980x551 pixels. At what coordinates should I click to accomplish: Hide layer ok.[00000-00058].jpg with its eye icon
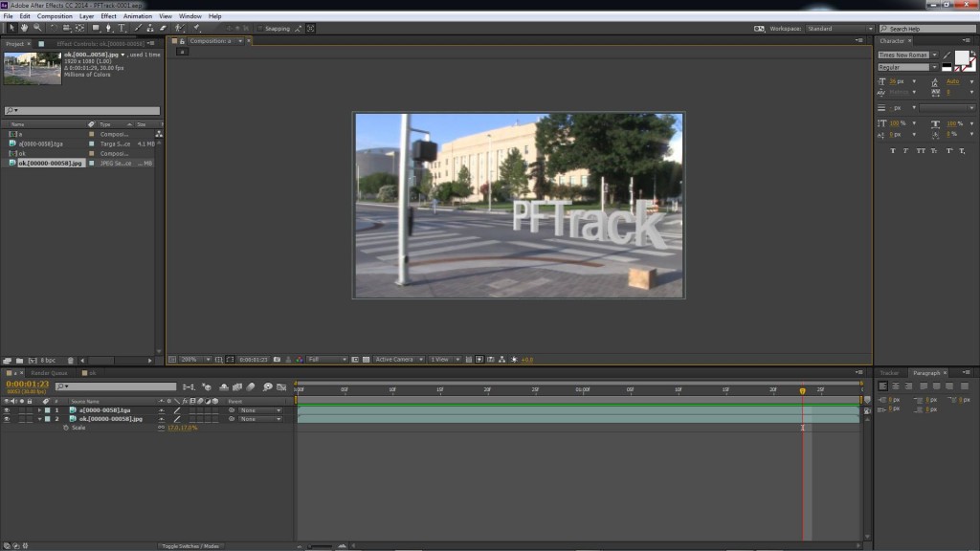(x=7, y=419)
